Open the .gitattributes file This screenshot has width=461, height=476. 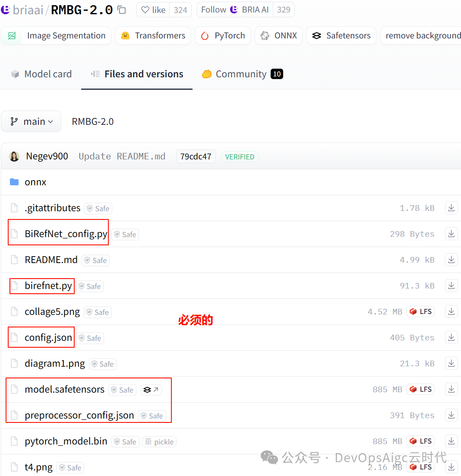tap(53, 208)
